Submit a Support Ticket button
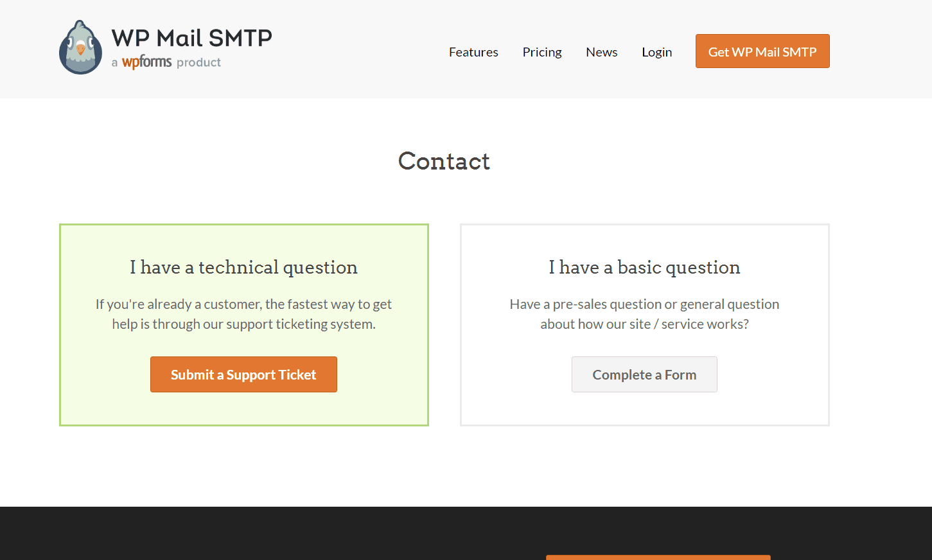Screen dimensions: 932x560 [x=243, y=374]
